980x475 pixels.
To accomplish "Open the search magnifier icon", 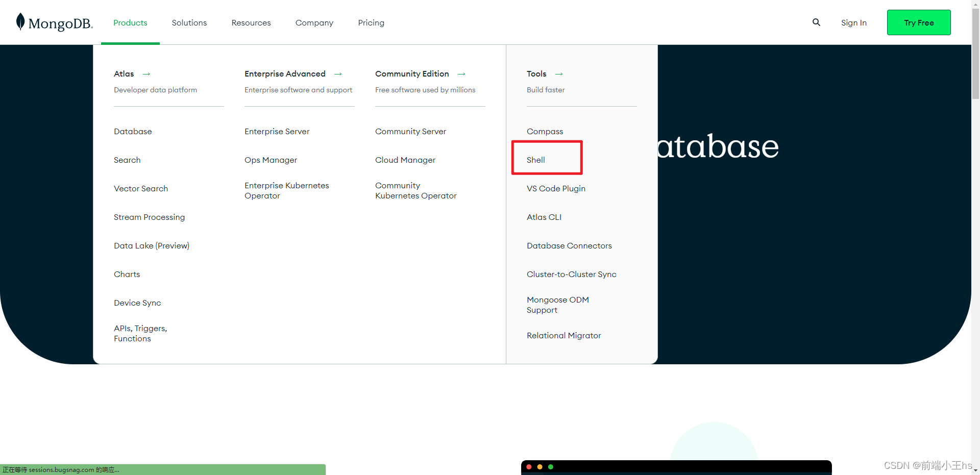I will (816, 22).
